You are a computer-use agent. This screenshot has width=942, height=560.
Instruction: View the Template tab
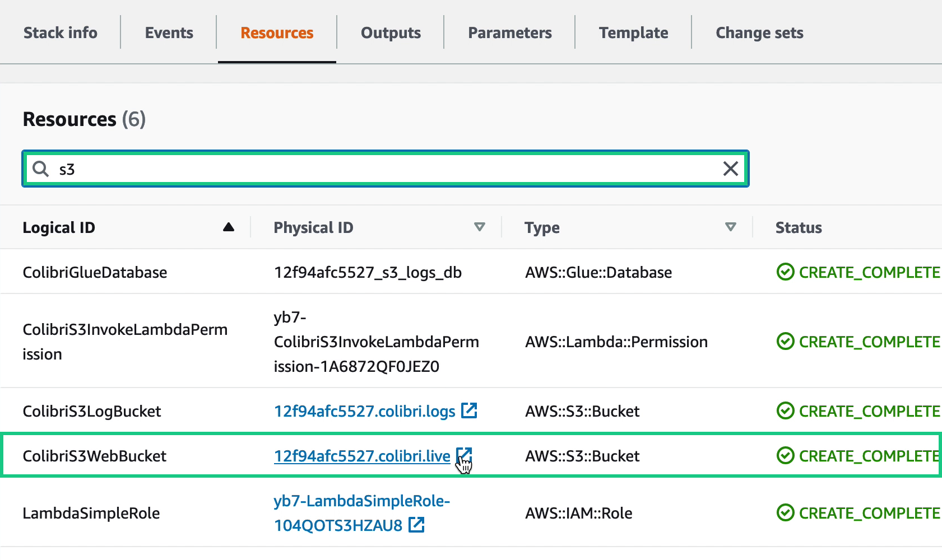tap(633, 33)
